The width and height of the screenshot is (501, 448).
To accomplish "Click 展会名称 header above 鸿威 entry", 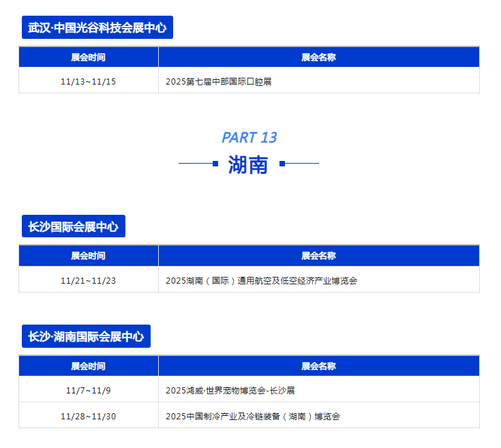I will click(319, 366).
